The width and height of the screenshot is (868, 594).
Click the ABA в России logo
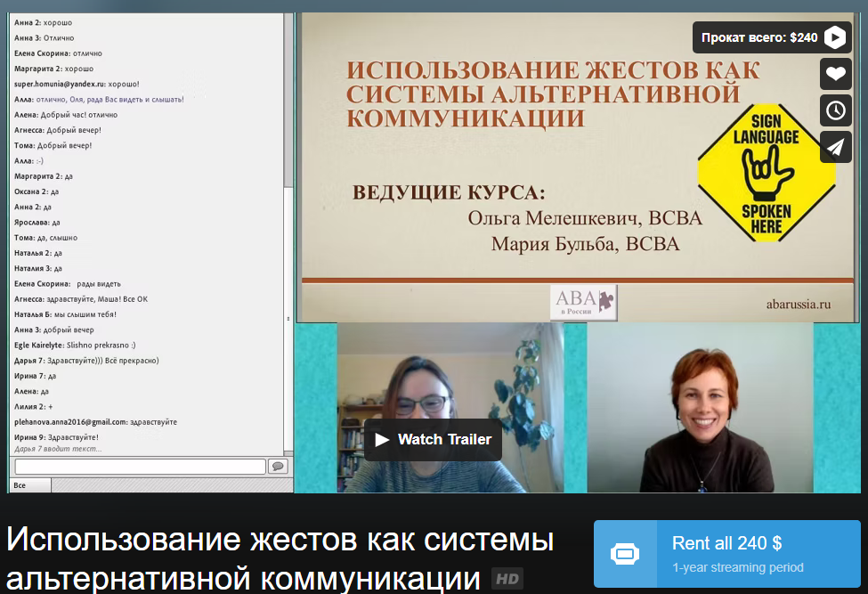(x=584, y=302)
